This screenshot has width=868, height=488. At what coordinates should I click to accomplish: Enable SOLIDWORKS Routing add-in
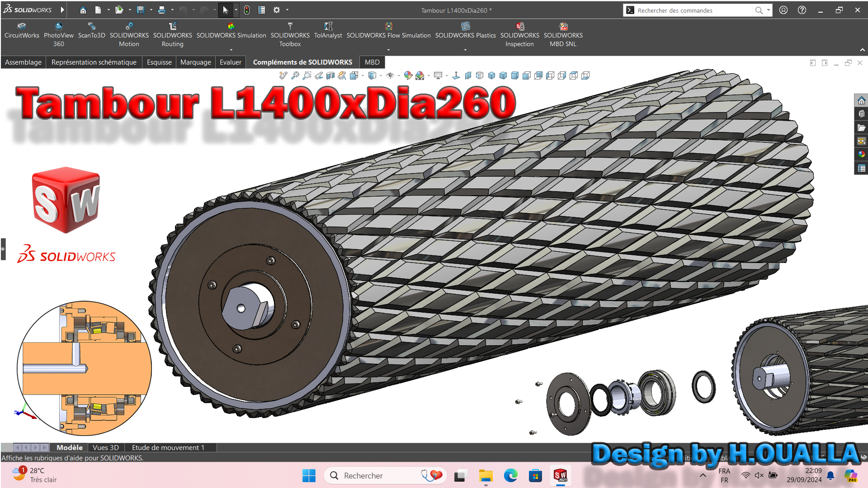point(173,35)
